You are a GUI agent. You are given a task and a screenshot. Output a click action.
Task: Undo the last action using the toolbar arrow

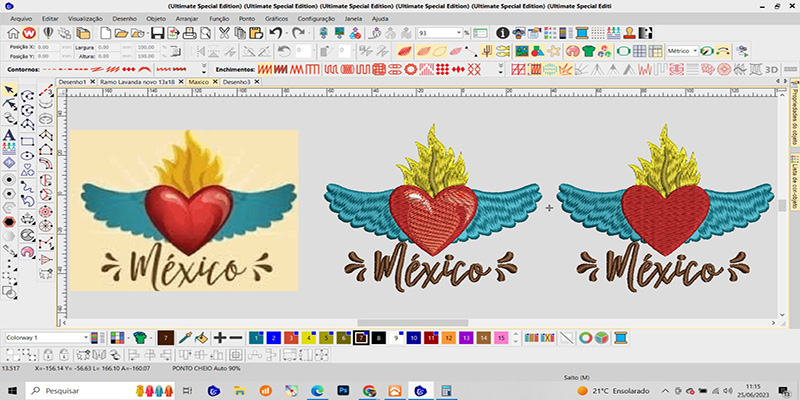click(275, 33)
